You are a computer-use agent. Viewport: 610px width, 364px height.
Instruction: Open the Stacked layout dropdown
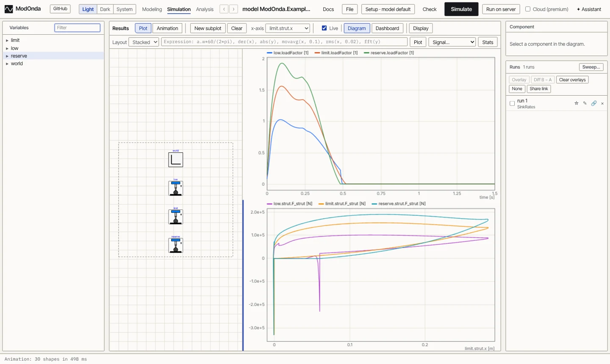pyautogui.click(x=144, y=42)
